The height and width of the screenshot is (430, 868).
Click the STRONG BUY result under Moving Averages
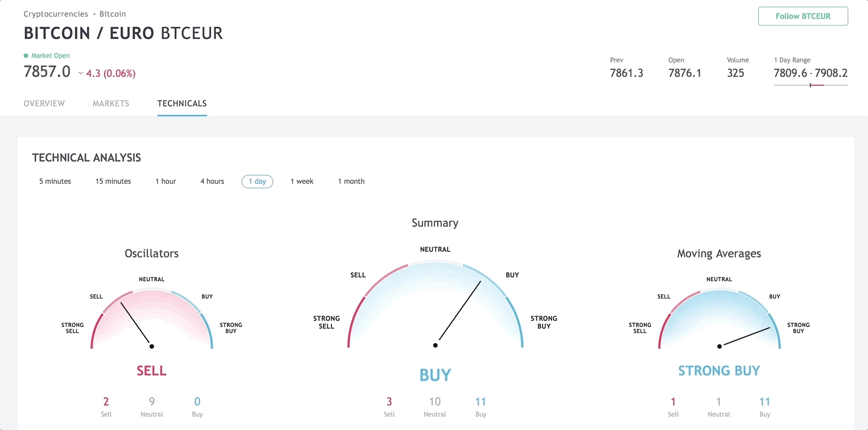click(x=719, y=370)
